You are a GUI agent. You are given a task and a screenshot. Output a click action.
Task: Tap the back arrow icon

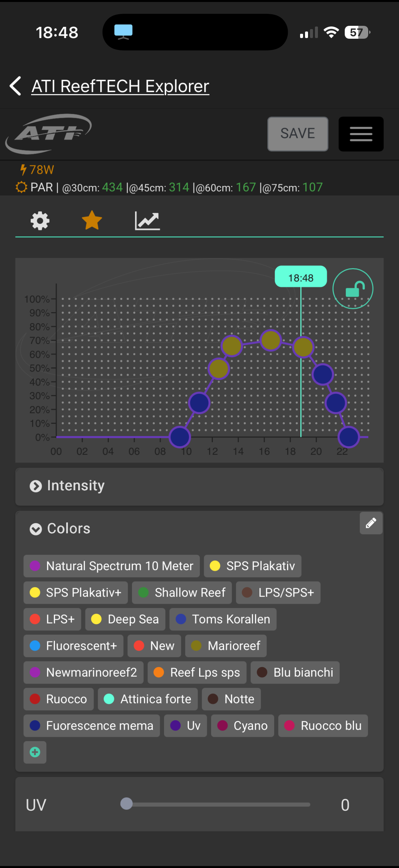tap(16, 86)
